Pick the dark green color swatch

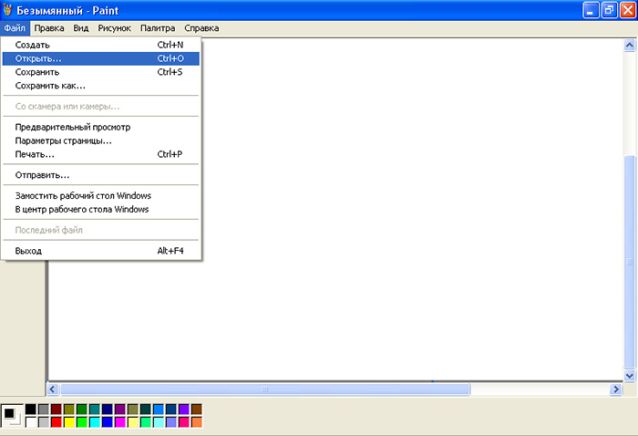[82, 409]
